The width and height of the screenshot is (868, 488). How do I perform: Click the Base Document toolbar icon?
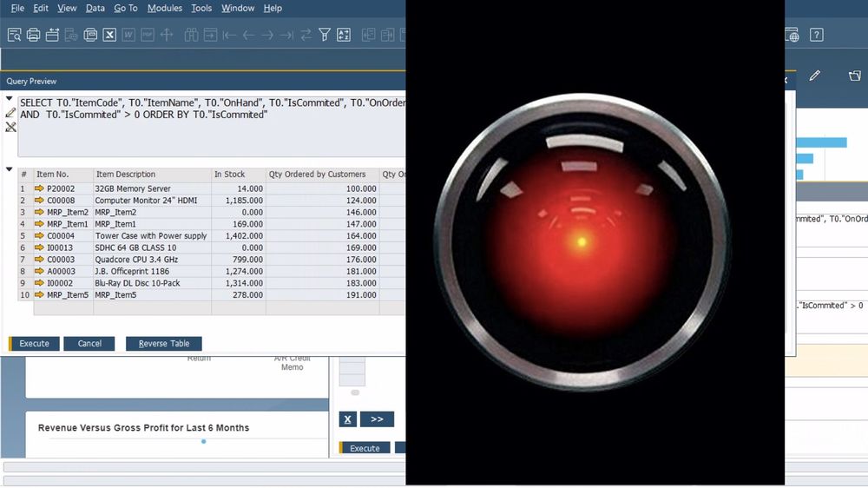tap(368, 35)
